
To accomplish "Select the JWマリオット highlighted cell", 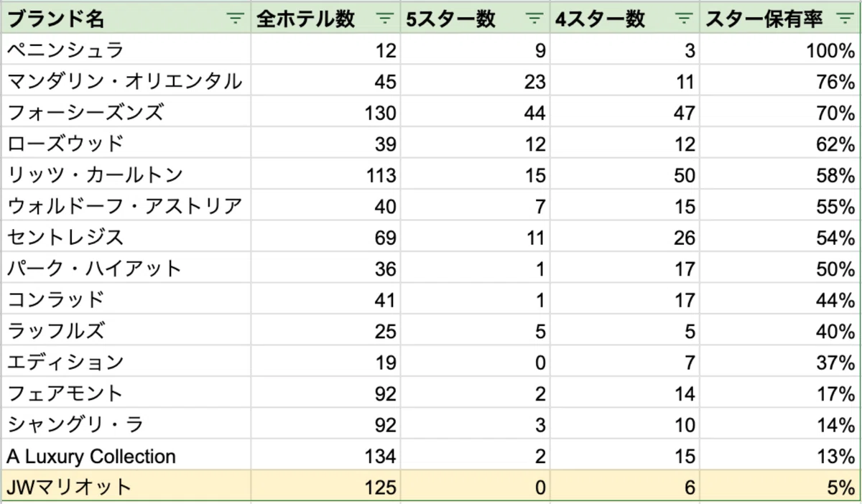I will point(126,487).
